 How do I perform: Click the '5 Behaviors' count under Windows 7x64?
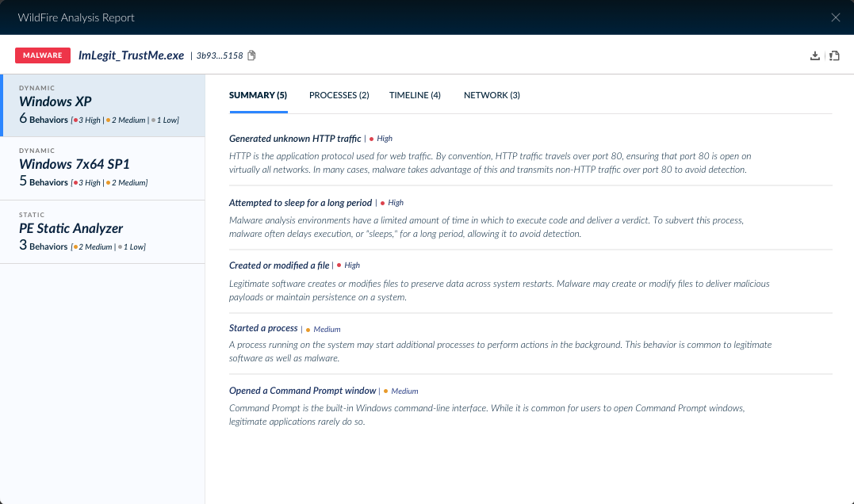click(x=44, y=181)
